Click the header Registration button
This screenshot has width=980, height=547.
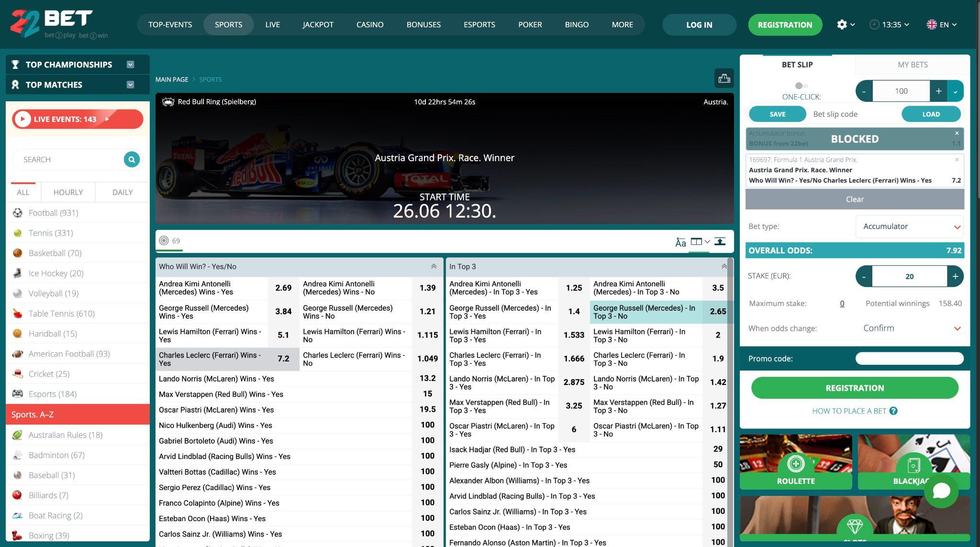click(x=785, y=24)
